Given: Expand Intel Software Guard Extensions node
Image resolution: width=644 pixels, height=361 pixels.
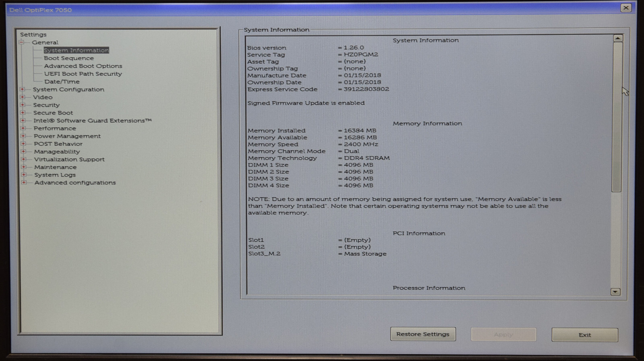Looking at the screenshot, I should tap(23, 120).
